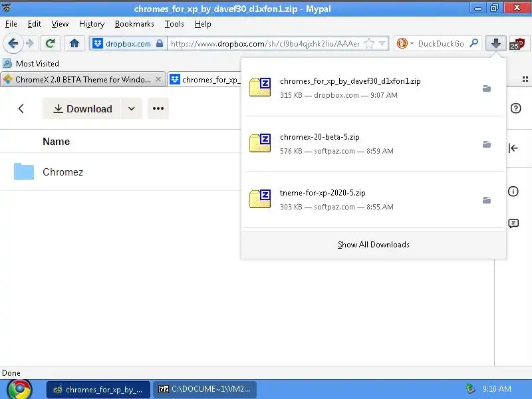This screenshot has width=532, height=399.
Task: Click the blue Chromez folder icon
Action: 24,172
